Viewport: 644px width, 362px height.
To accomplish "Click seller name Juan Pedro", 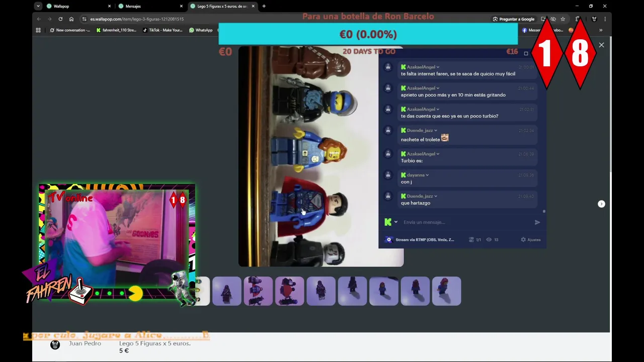I will click(x=85, y=343).
